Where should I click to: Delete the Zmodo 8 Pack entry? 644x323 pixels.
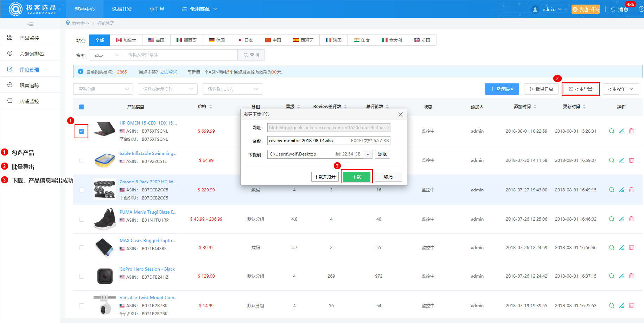(x=631, y=190)
